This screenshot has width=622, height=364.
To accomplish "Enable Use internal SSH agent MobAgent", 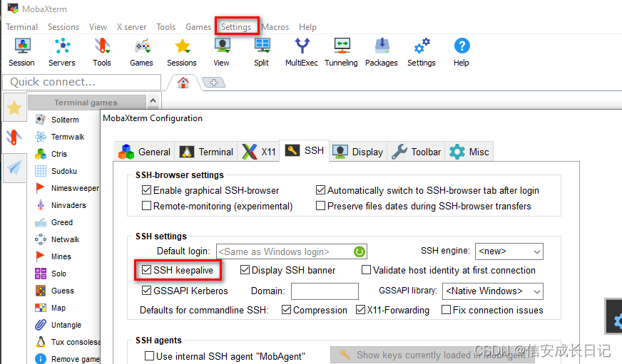I will [149, 356].
